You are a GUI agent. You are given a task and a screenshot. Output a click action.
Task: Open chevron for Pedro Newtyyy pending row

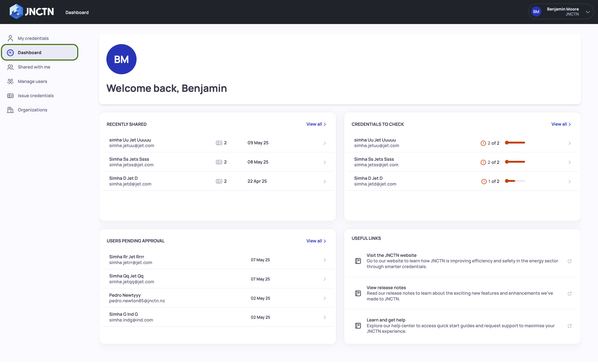[x=325, y=298]
